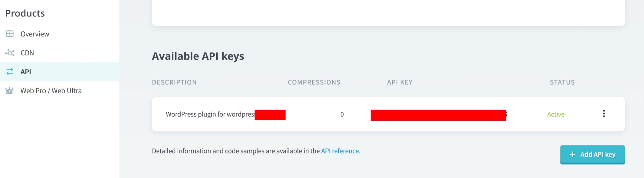Image resolution: width=644 pixels, height=178 pixels.
Task: Click the API KEY column header
Action: tap(400, 82)
